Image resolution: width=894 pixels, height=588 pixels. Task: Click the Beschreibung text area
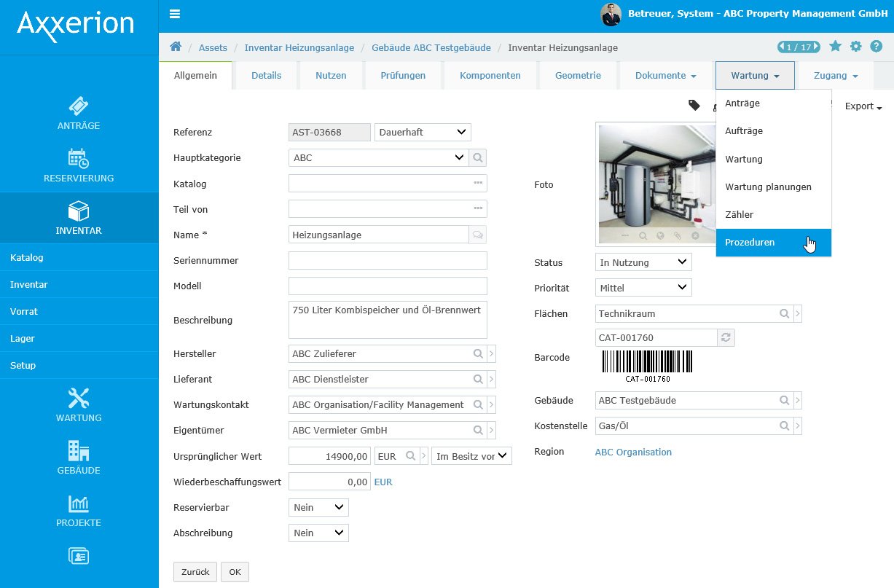(x=388, y=320)
